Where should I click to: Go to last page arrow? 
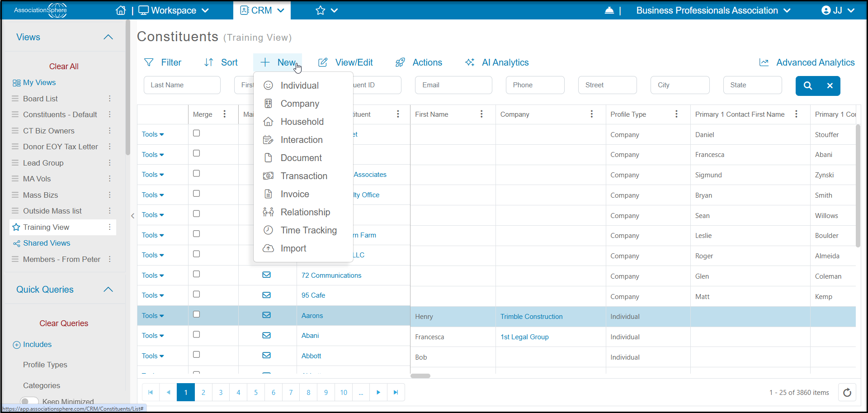coord(396,392)
